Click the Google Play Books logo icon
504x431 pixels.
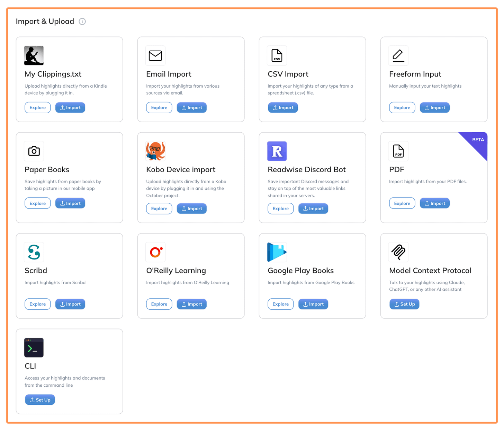coord(277,252)
